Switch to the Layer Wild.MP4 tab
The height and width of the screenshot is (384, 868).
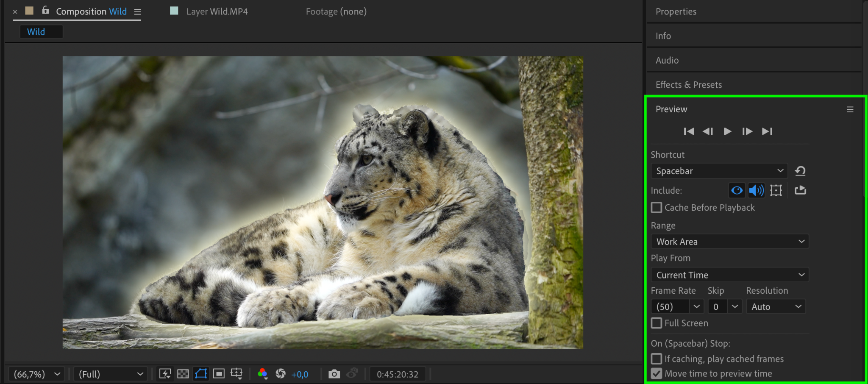pyautogui.click(x=217, y=11)
